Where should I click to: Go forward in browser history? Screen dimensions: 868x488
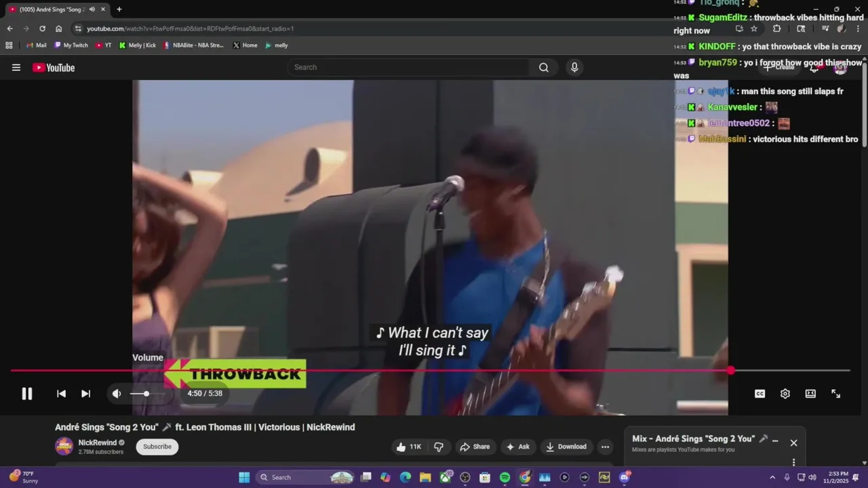pyautogui.click(x=26, y=28)
